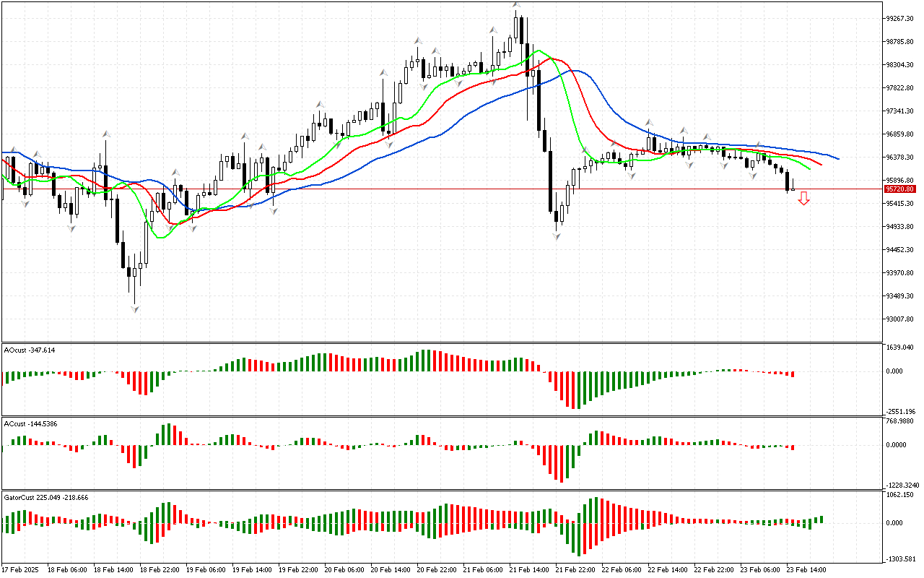The image size is (924, 578).
Task: Select the 20 Feb 22:00 time label
Action: tap(437, 570)
